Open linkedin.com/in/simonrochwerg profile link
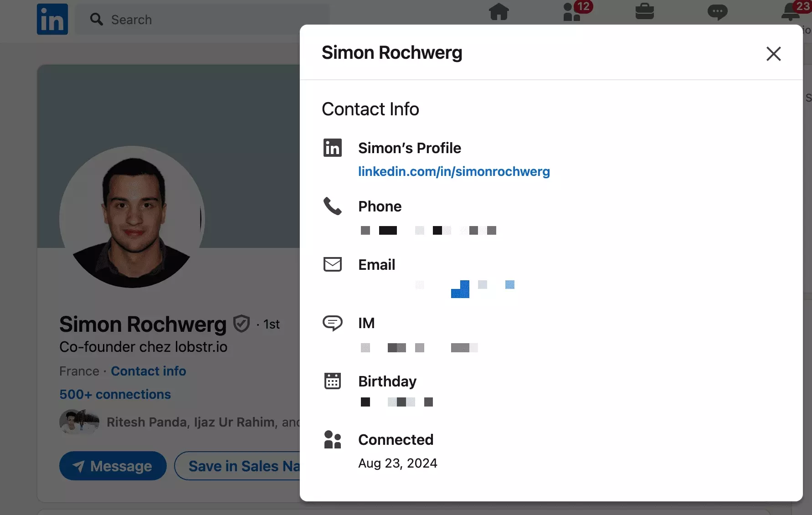 click(x=454, y=172)
